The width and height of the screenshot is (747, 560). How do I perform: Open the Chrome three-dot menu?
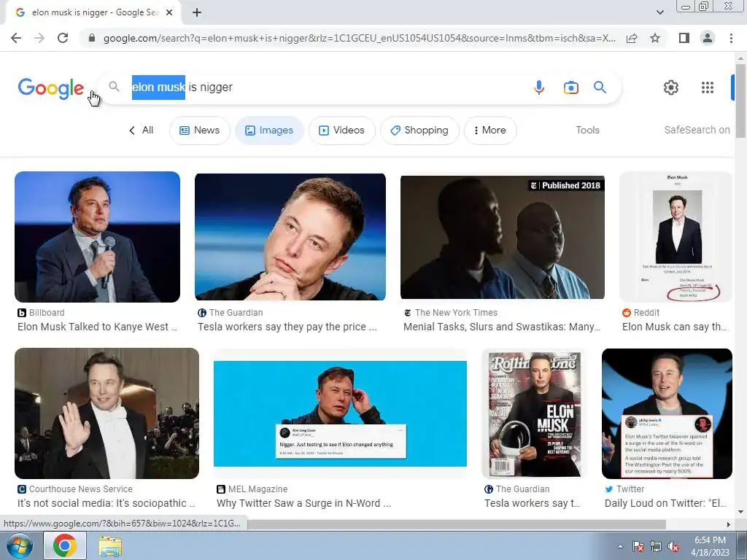[731, 38]
